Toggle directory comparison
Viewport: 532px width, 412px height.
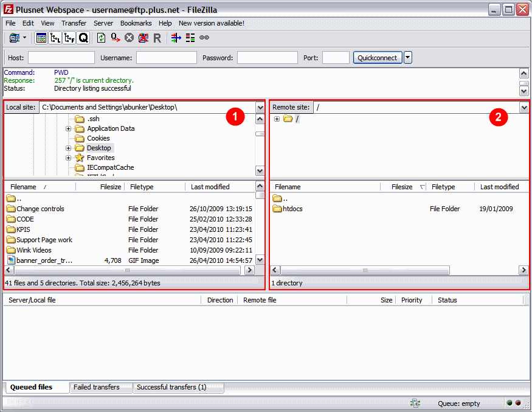pyautogui.click(x=190, y=38)
